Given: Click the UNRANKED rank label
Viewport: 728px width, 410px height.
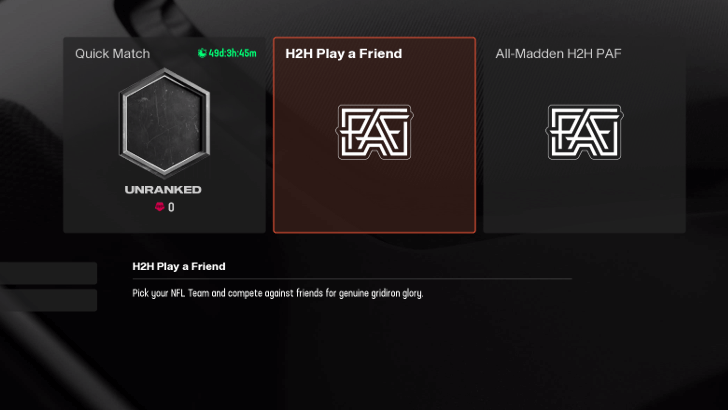Looking at the screenshot, I should pyautogui.click(x=163, y=189).
